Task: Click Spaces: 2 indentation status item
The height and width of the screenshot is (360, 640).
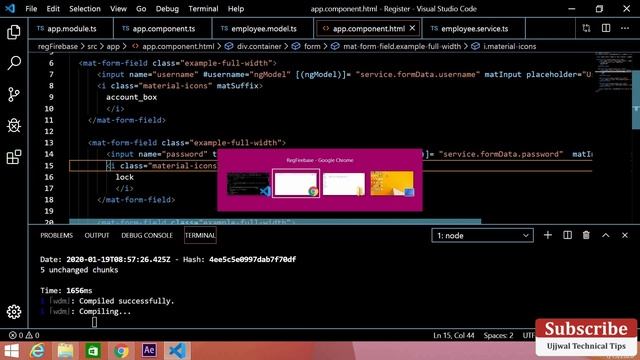Action: [x=498, y=336]
